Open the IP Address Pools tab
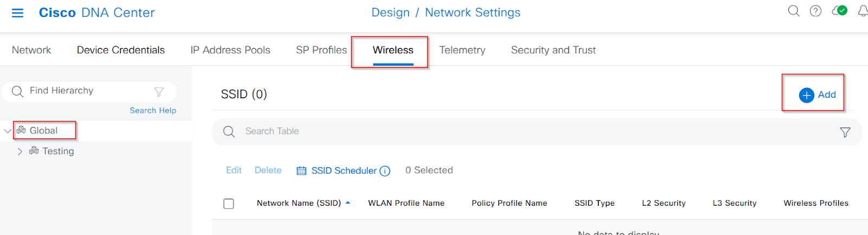868x235 pixels. point(230,50)
